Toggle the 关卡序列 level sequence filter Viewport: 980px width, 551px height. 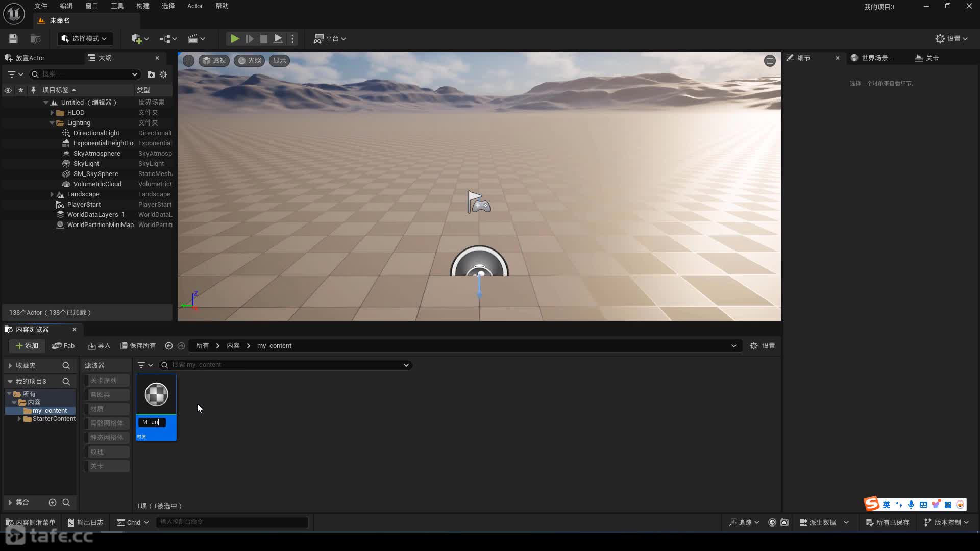[107, 381]
